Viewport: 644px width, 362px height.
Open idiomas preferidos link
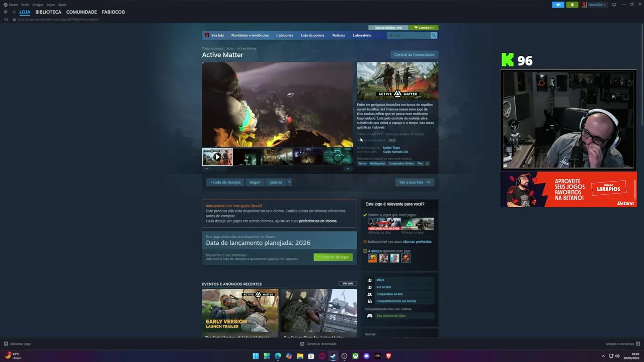[417, 241]
